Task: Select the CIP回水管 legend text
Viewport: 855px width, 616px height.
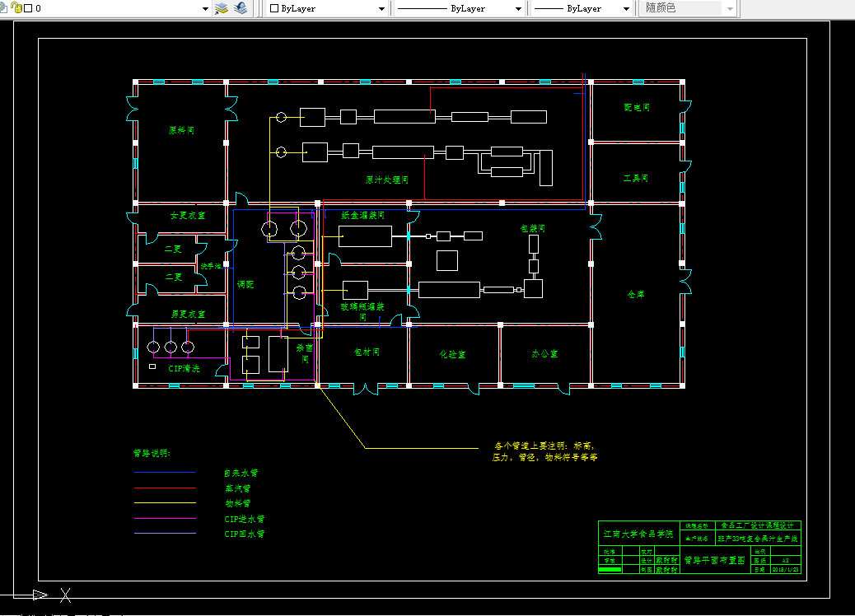Action: tap(245, 534)
